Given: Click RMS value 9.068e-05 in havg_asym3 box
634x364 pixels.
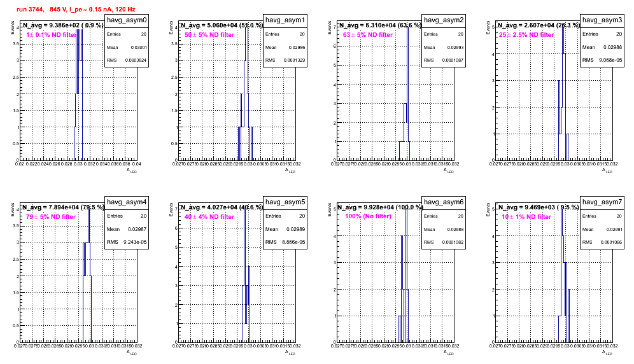Looking at the screenshot, I should click(x=610, y=60).
